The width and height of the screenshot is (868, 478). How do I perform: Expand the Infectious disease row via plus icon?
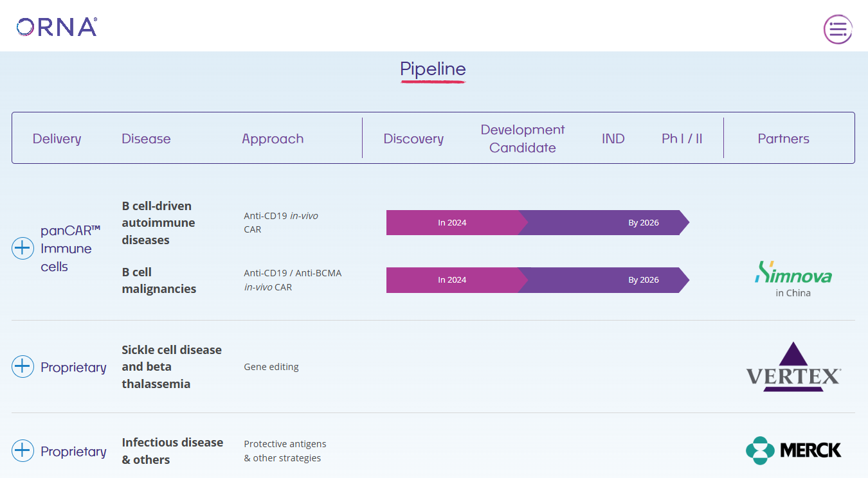23,451
